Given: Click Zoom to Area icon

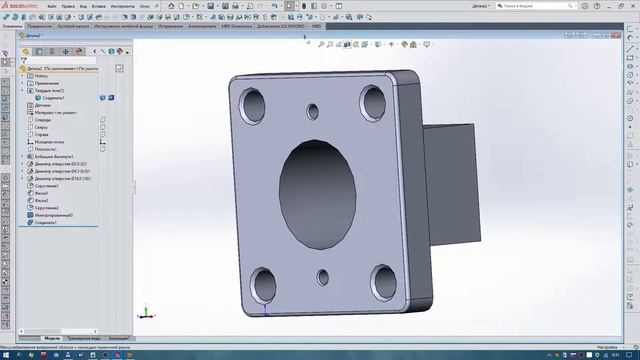Looking at the screenshot, I should point(330,44).
